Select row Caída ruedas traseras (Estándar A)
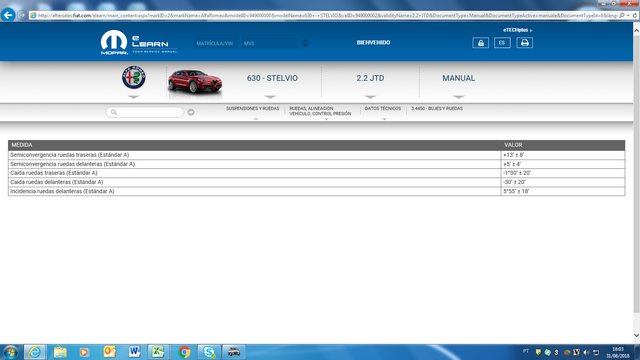Screen dimensions: 640x360 tap(316, 173)
